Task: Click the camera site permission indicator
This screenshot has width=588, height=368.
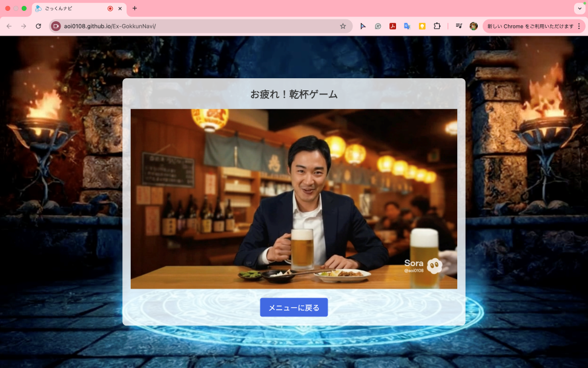Action: tap(56, 26)
